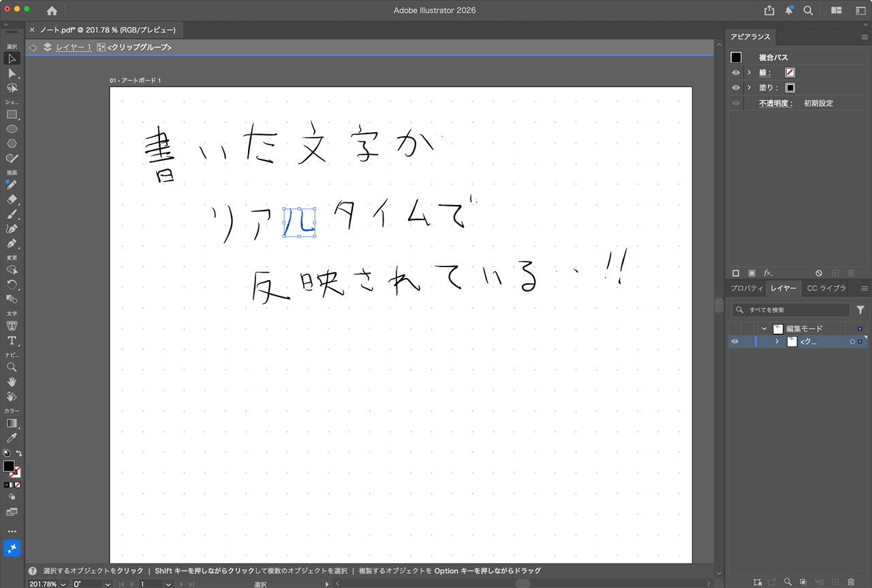Select the Gradient tool
This screenshot has width=872, height=588.
[12, 423]
